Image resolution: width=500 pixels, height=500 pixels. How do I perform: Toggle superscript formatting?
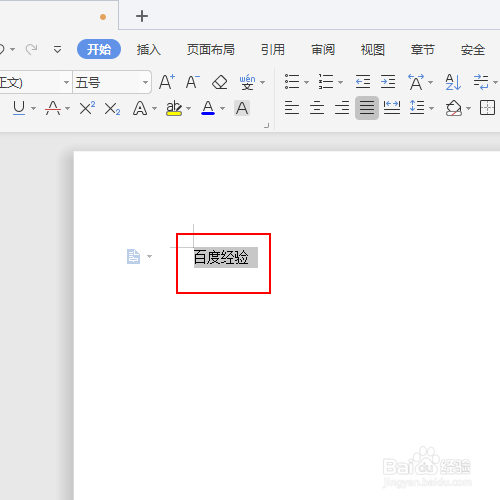(87, 108)
